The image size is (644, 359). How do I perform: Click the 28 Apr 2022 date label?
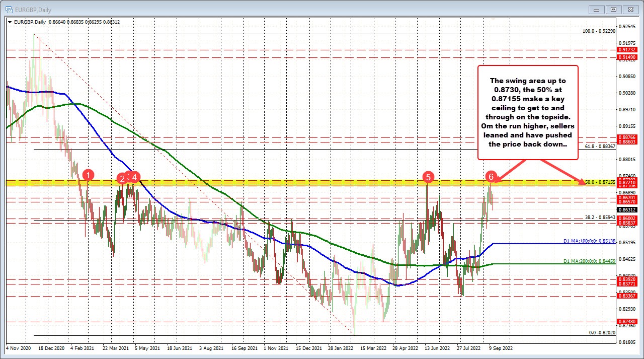(406, 347)
